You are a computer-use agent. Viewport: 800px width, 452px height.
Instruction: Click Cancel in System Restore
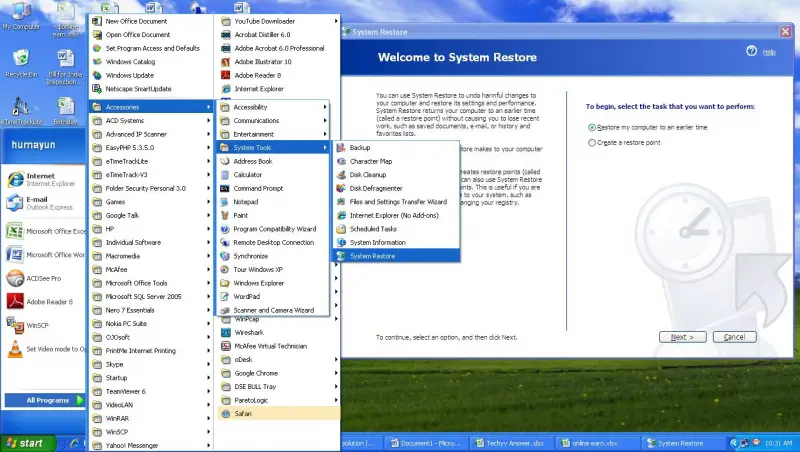[x=734, y=337]
